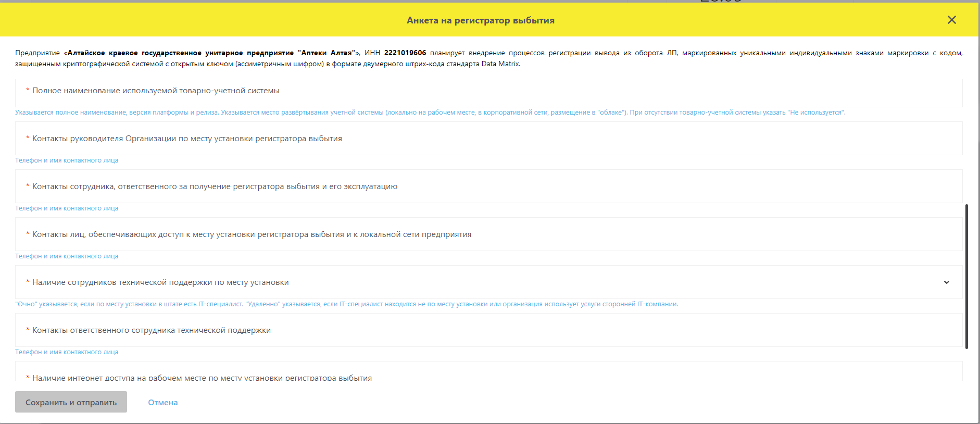This screenshot has width=980, height=424.
Task: Click the hint starting with Указывается полное наименование
Action: tap(430, 113)
